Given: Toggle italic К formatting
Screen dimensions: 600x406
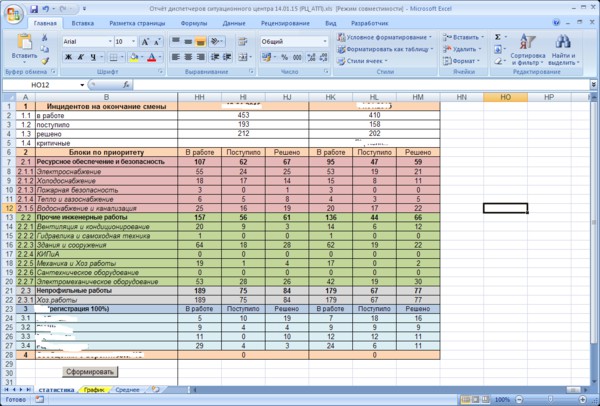Looking at the screenshot, I should click(x=81, y=57).
